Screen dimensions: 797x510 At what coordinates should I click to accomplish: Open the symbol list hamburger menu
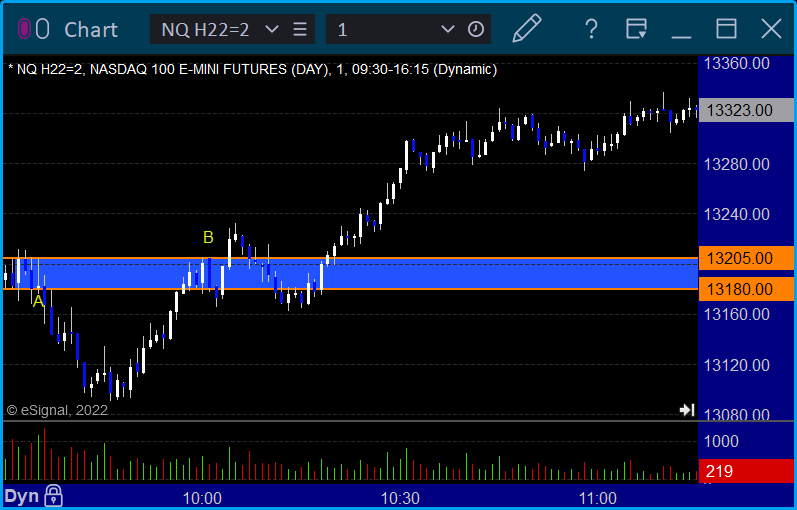tap(300, 29)
